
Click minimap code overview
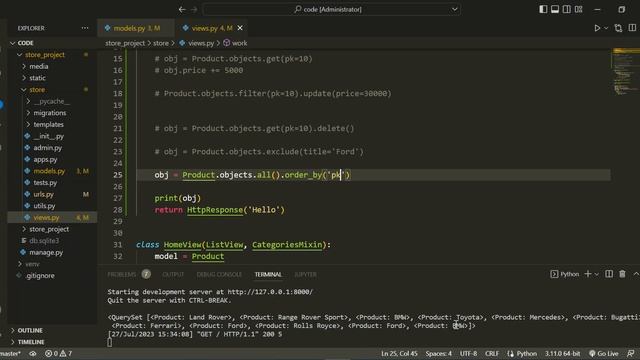(625, 71)
